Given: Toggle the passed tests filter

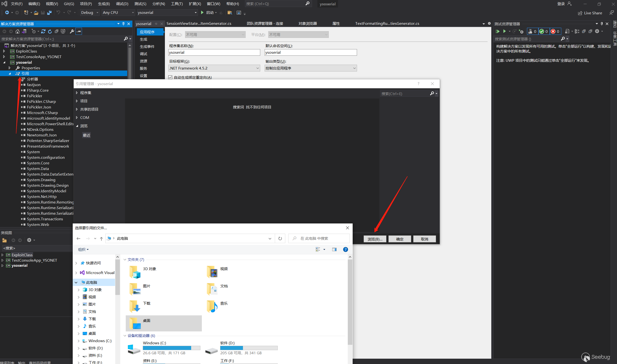Looking at the screenshot, I should pos(544,31).
